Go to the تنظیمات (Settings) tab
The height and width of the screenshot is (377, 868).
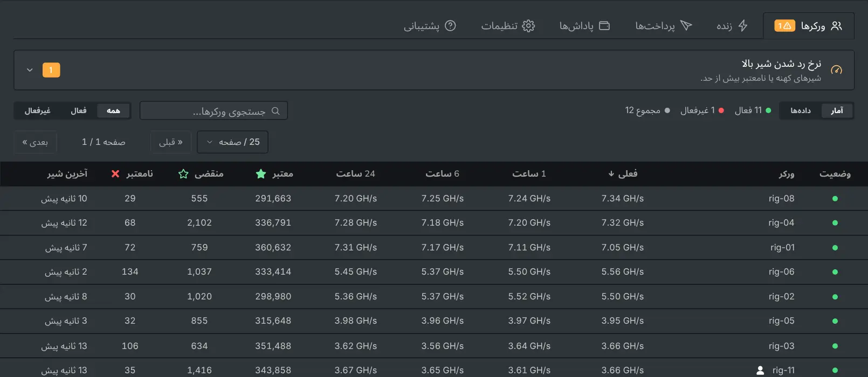(x=508, y=26)
